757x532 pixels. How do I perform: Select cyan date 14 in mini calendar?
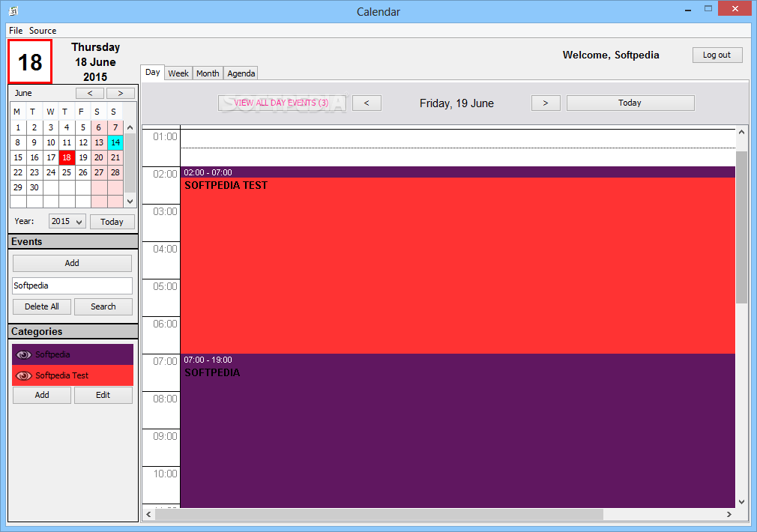(x=115, y=142)
